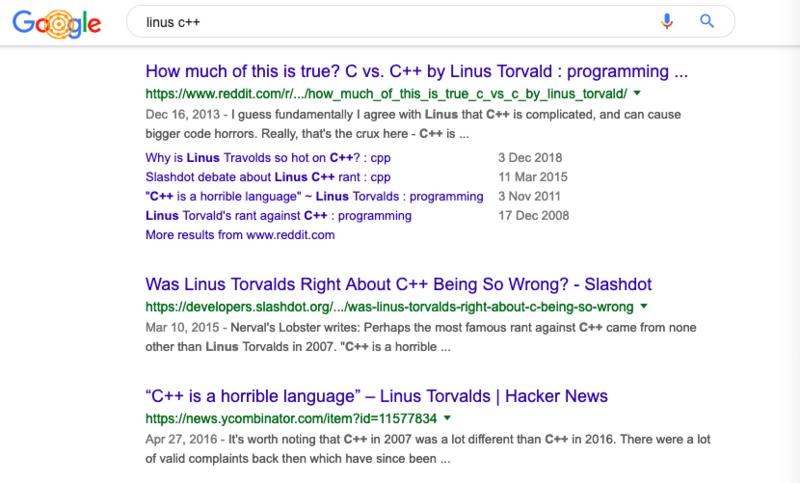Open Linus Torvald's rant against C++ sublink
Screen dimensions: 800x483
(x=278, y=216)
